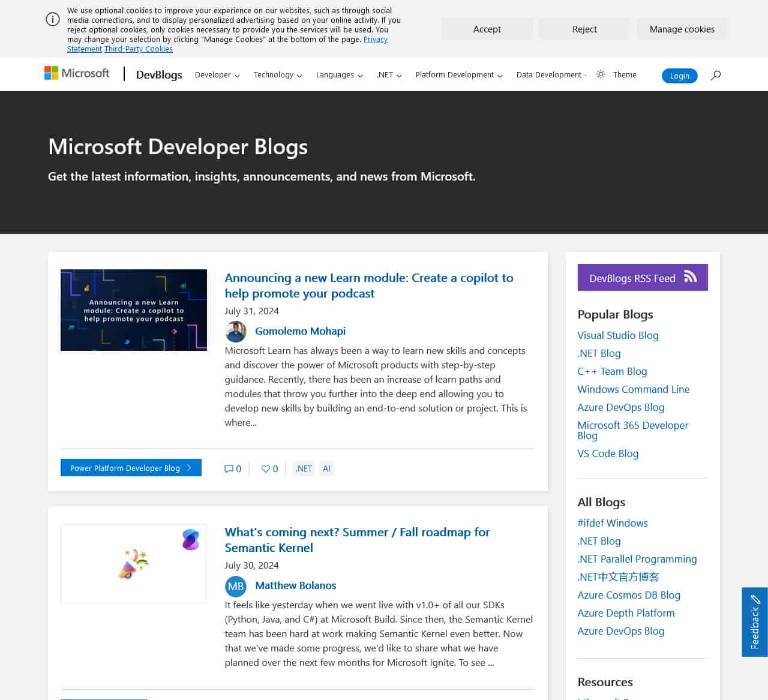Click 'Microsoft Developer Blogs' page heading
Viewport: 768px width, 700px height.
tap(178, 146)
